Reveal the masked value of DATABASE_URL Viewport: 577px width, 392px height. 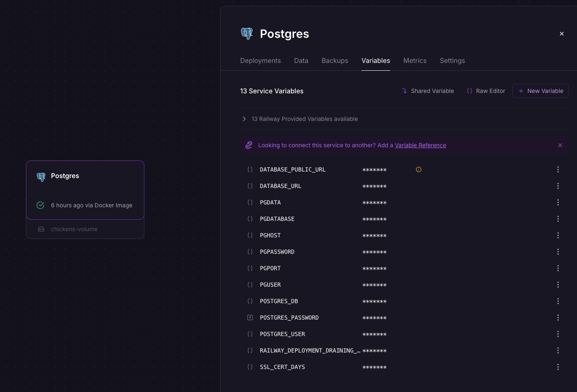tap(374, 186)
